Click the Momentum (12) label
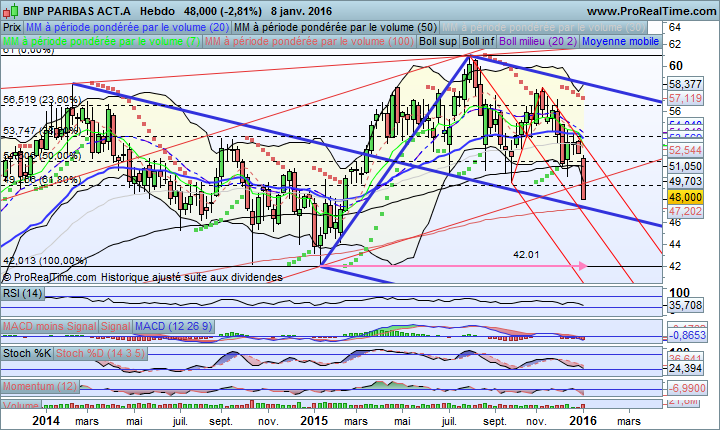 [x=40, y=386]
